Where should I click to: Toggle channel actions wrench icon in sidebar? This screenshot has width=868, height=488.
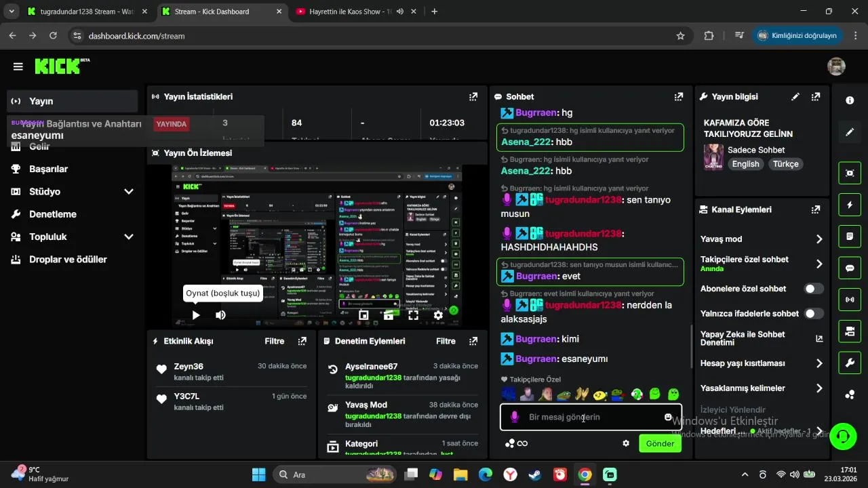coord(850,363)
